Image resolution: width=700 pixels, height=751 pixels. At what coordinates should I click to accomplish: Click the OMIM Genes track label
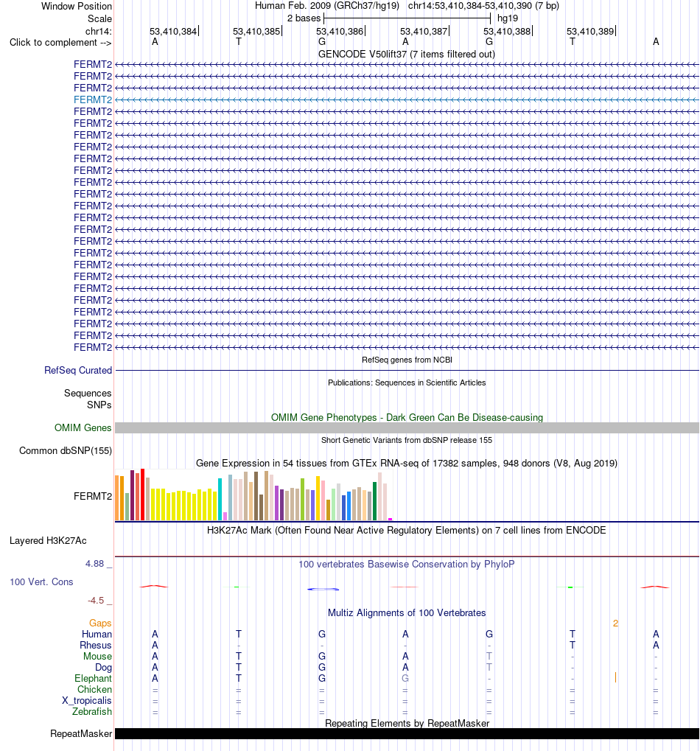pos(83,427)
